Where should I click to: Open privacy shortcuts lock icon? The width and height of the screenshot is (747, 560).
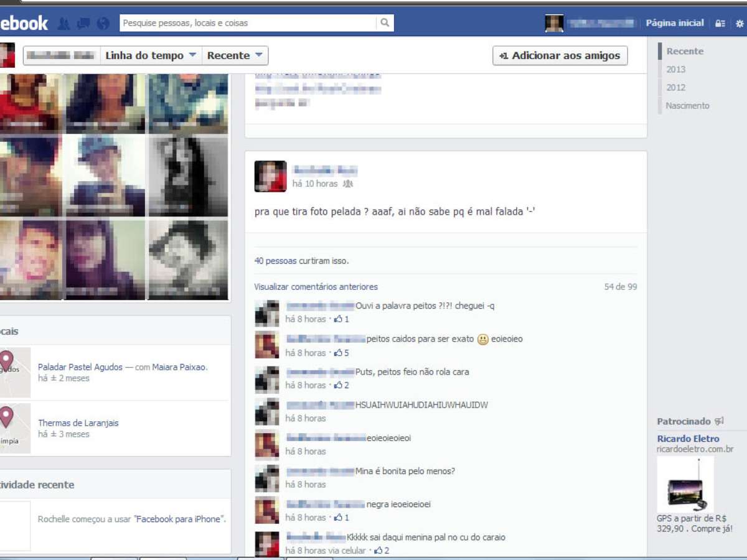(720, 24)
